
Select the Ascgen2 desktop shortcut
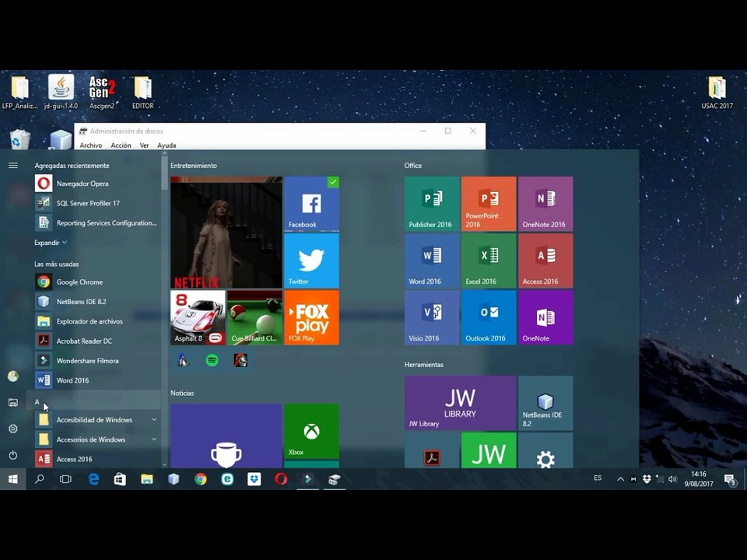tap(102, 93)
